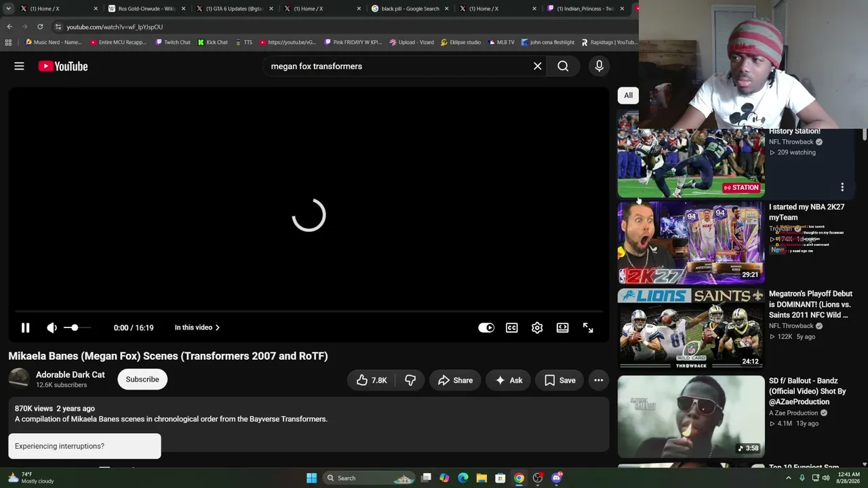Switch to the black pill Google Search tab

pyautogui.click(x=410, y=9)
